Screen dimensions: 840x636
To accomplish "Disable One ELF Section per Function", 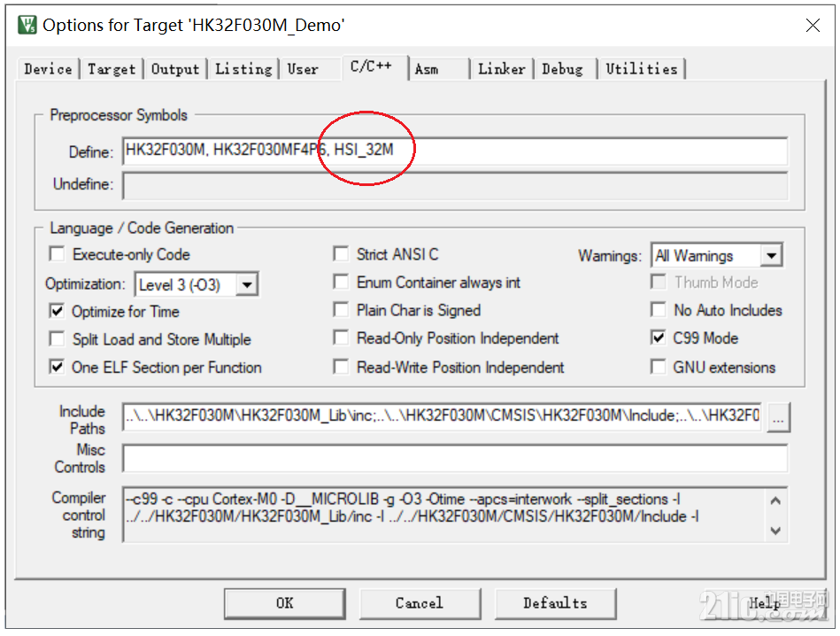I will coord(57,367).
